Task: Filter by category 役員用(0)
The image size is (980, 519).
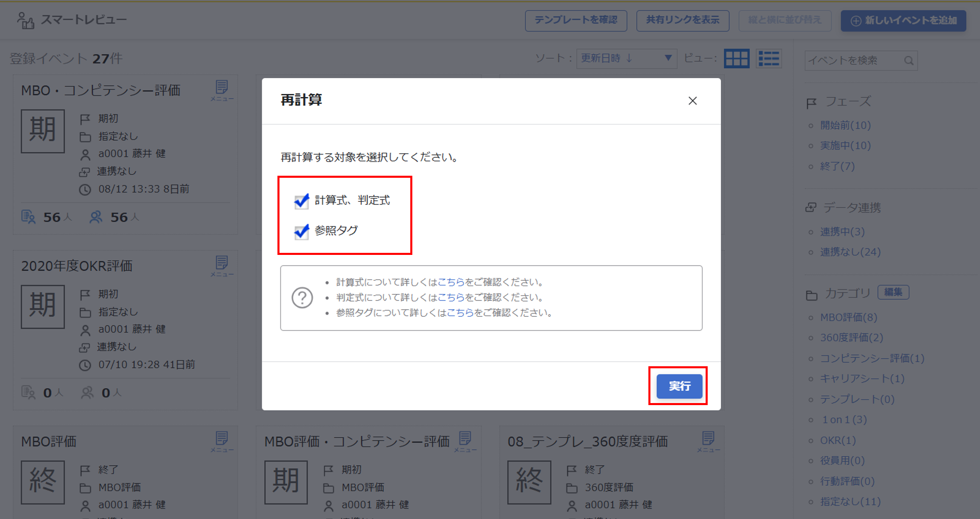Action: 843,460
